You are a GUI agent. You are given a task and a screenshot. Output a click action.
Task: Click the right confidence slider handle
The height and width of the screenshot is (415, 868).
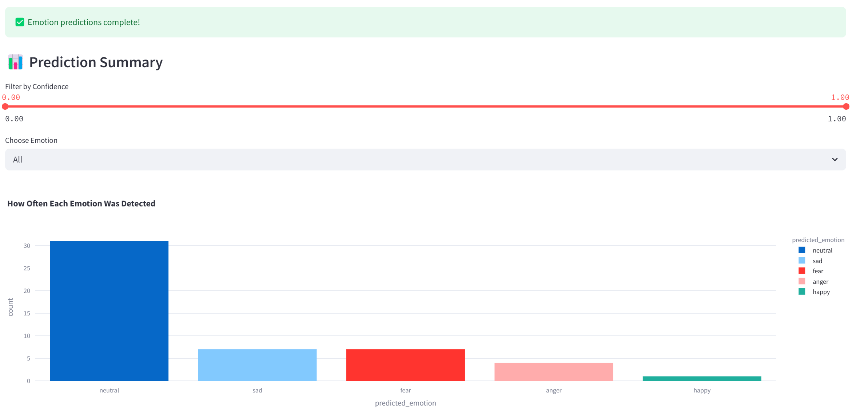(x=846, y=106)
